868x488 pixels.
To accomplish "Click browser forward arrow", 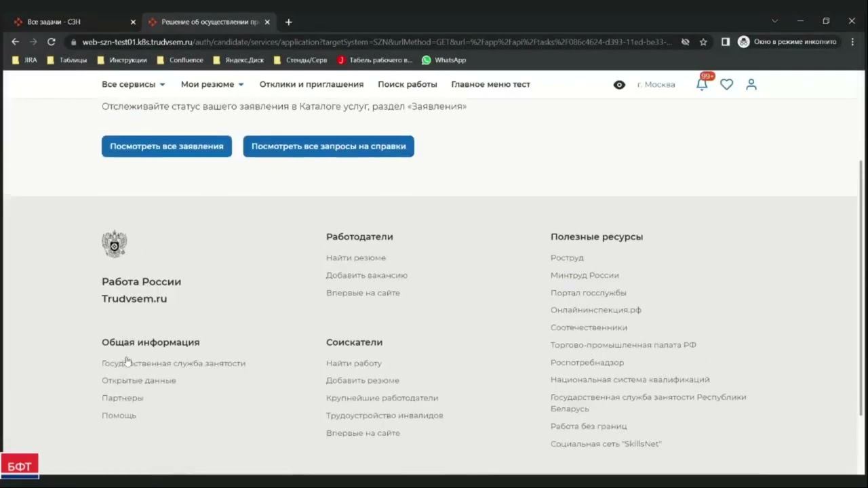I will pyautogui.click(x=33, y=41).
